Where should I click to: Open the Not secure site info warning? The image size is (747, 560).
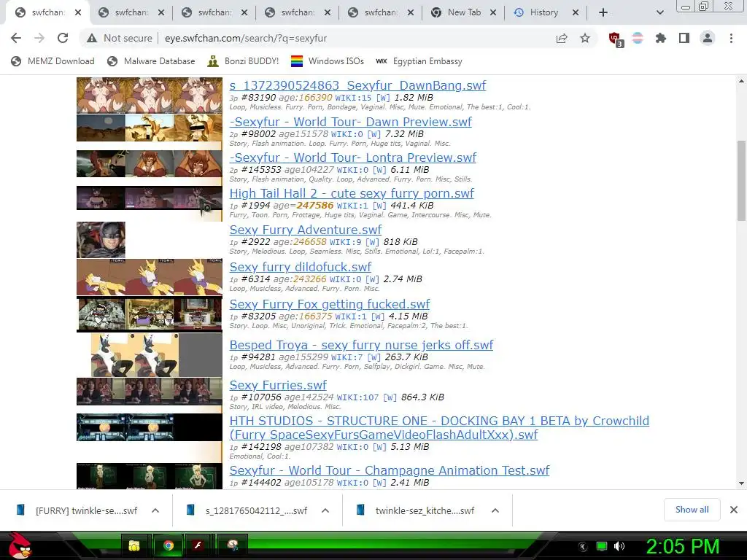tap(120, 38)
